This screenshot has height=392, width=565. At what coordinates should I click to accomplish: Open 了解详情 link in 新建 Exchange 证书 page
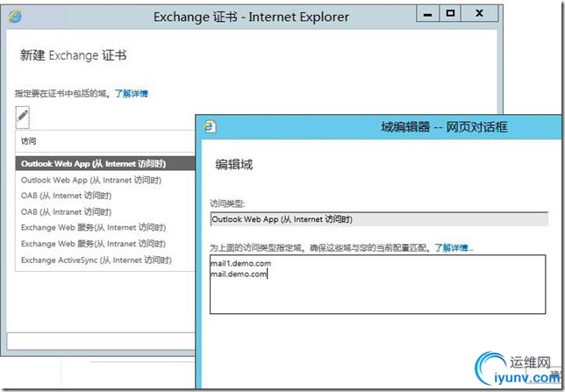(x=132, y=94)
